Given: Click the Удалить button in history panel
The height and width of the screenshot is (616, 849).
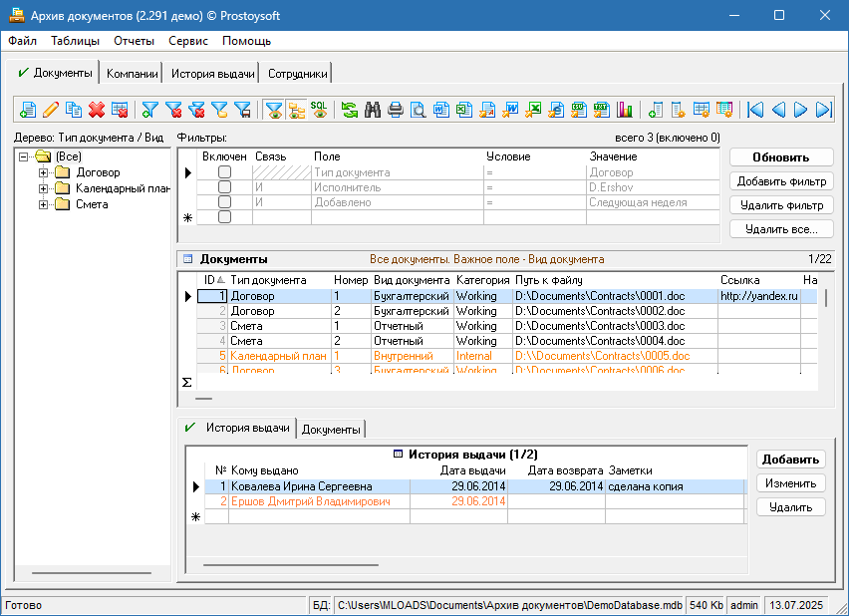Looking at the screenshot, I should click(x=790, y=507).
